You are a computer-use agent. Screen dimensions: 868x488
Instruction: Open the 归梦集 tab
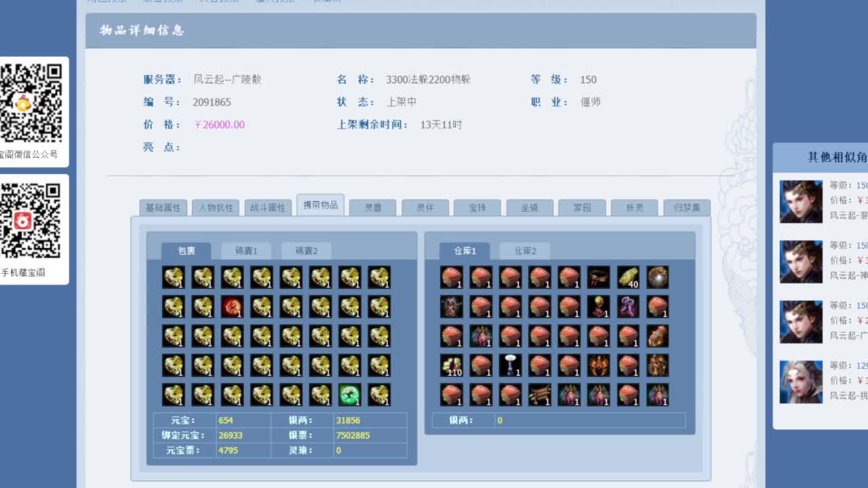click(687, 207)
